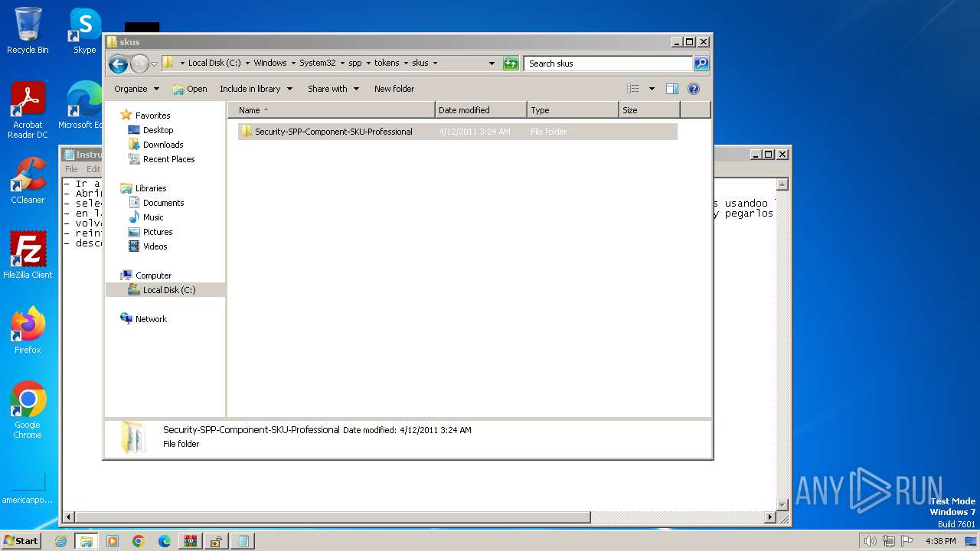Open the view options dropdown arrow

coord(652,89)
